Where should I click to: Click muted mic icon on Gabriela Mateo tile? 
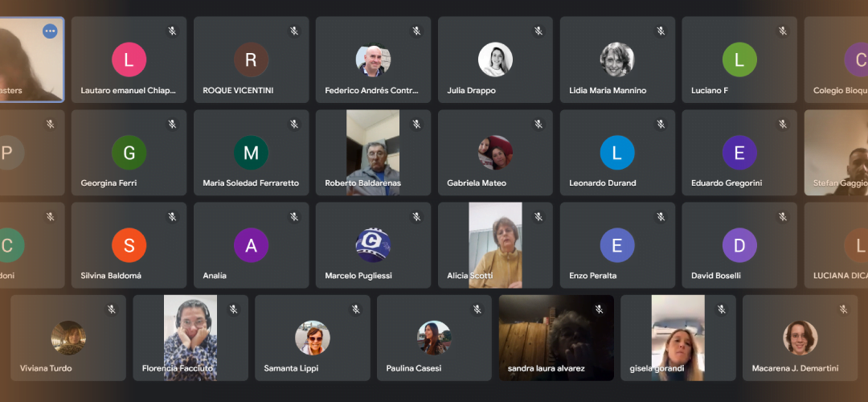click(x=538, y=124)
